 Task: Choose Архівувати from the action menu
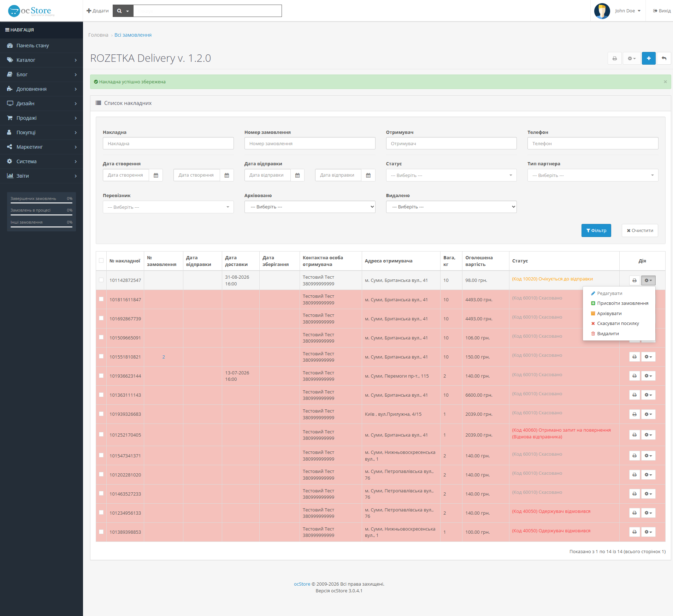click(x=619, y=314)
